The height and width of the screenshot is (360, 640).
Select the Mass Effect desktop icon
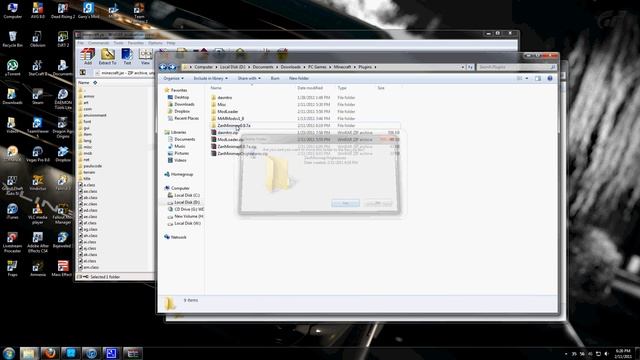[x=62, y=268]
